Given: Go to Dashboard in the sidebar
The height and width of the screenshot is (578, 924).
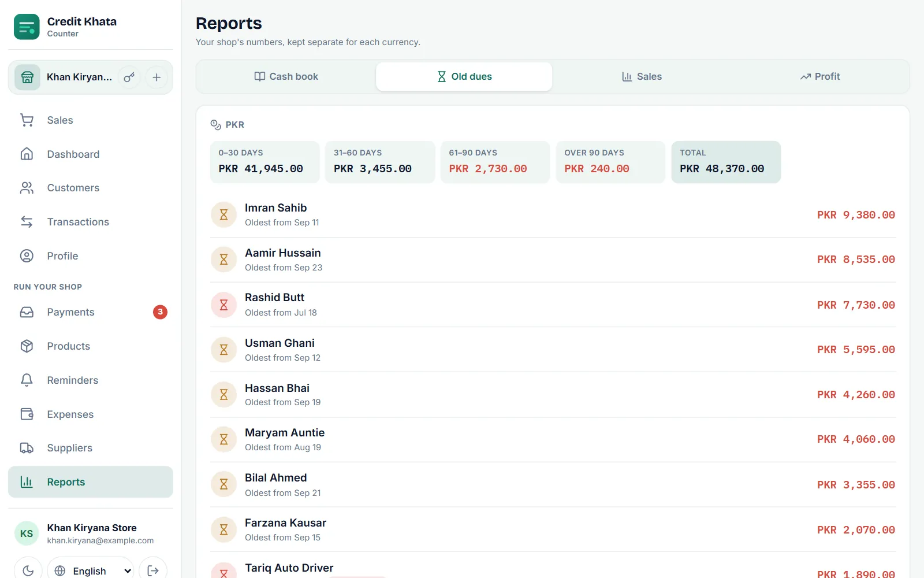Looking at the screenshot, I should (91, 154).
